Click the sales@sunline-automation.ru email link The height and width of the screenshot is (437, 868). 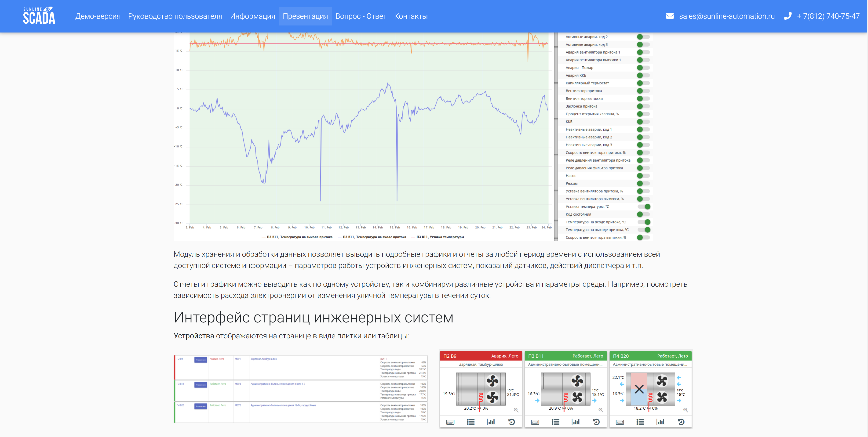coord(727,16)
